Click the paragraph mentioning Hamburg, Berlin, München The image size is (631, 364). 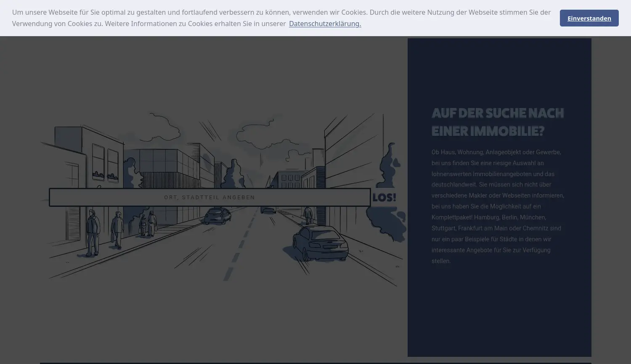[x=498, y=206]
